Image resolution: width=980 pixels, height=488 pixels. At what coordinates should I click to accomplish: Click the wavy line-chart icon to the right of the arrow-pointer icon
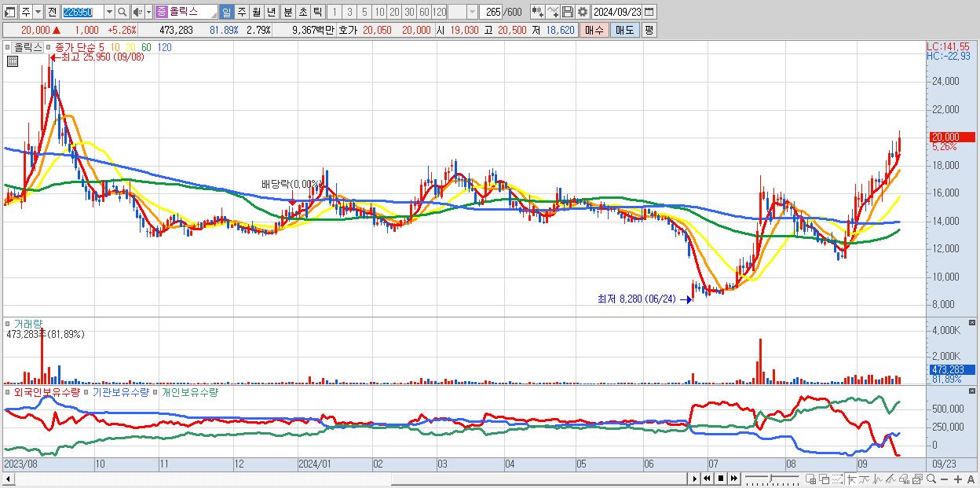pyautogui.click(x=865, y=479)
